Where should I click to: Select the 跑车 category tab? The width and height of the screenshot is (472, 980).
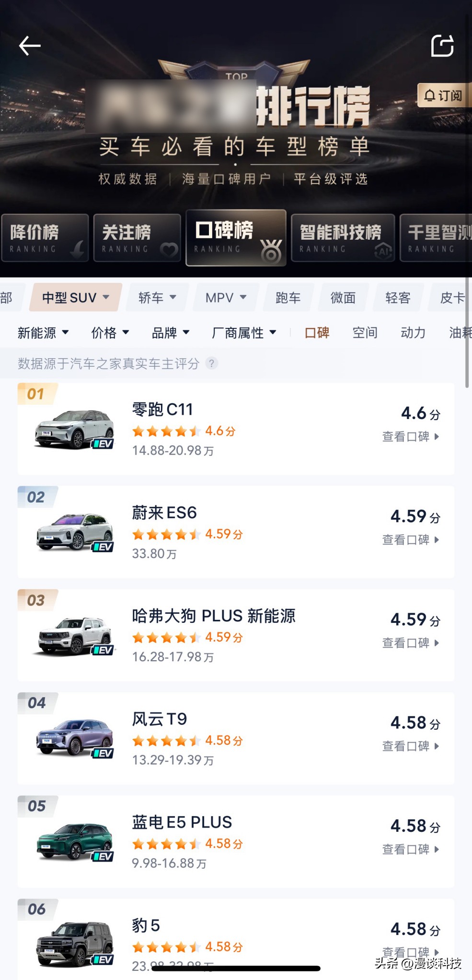tap(288, 298)
